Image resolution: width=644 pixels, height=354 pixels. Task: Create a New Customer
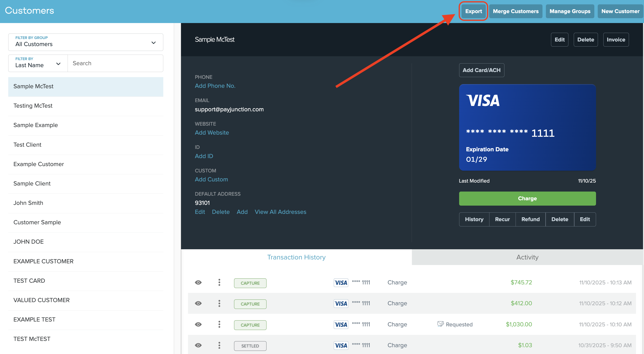click(x=620, y=11)
